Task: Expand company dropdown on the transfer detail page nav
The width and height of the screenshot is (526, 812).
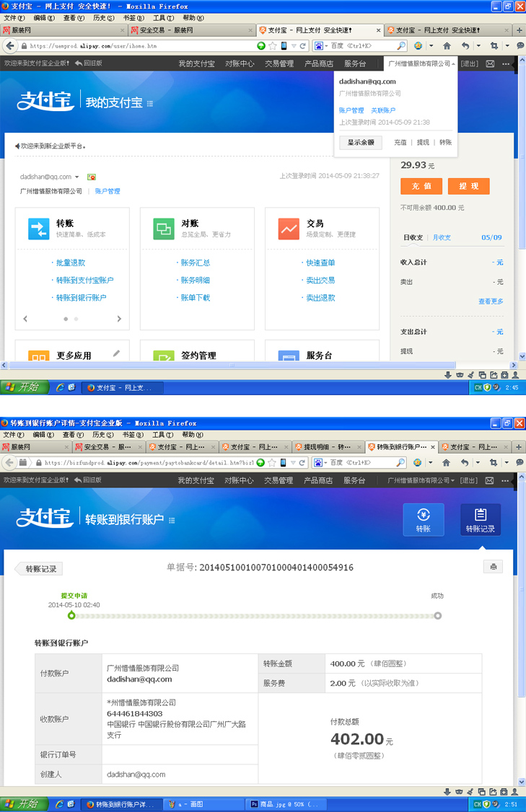Action: [x=421, y=480]
